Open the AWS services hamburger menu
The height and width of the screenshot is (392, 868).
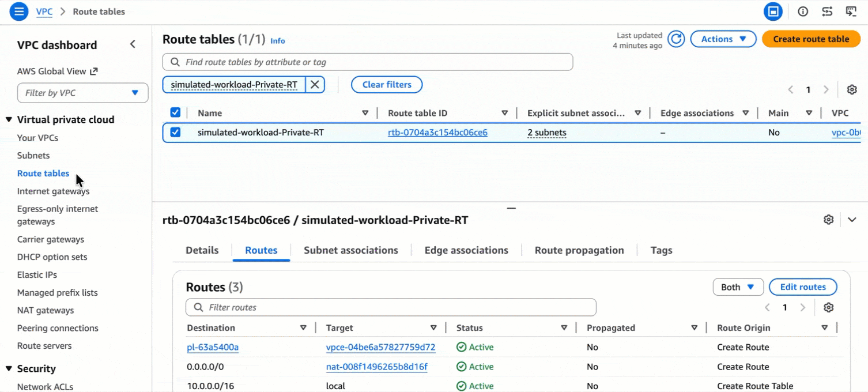click(18, 12)
